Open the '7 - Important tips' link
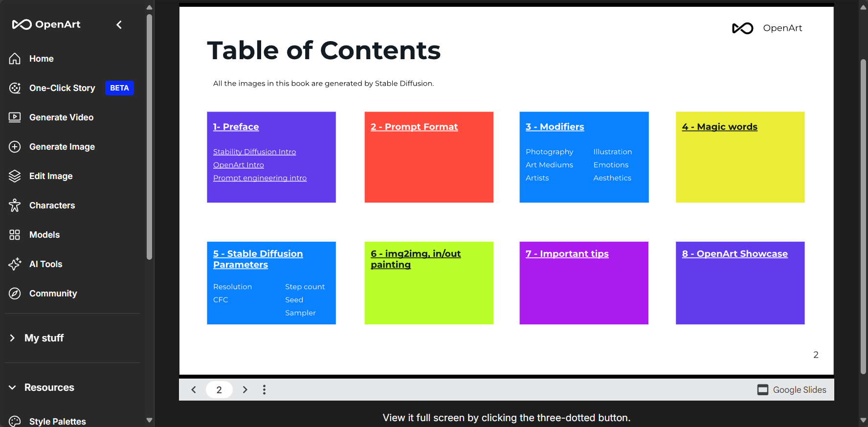 (x=567, y=254)
